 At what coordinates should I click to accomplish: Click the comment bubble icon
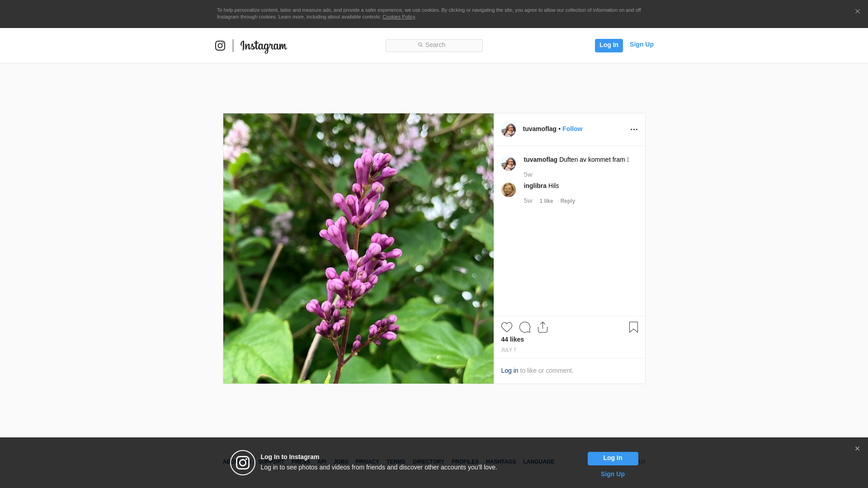[524, 327]
